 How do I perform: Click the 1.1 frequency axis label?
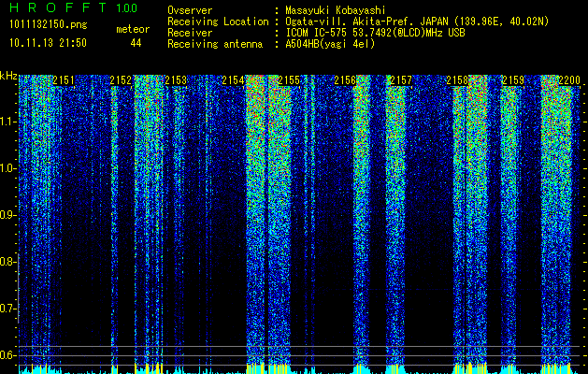coord(7,122)
